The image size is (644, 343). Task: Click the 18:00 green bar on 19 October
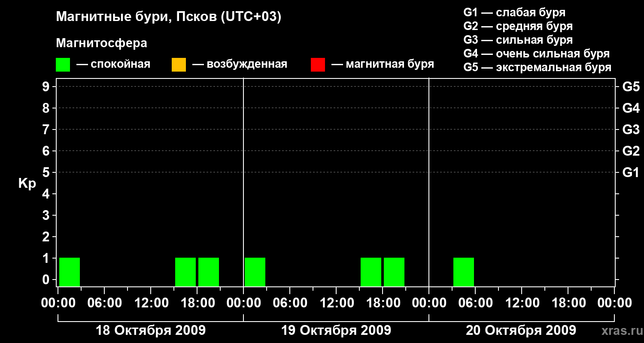tap(394, 272)
